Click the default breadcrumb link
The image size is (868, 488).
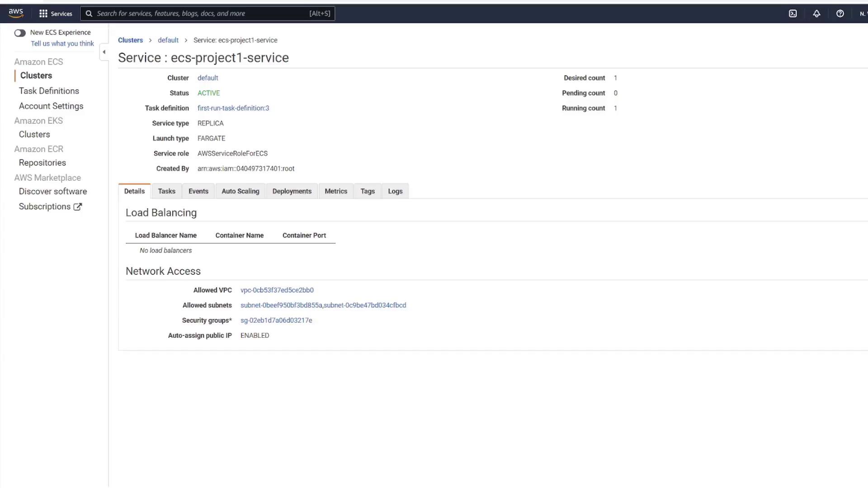(x=168, y=40)
